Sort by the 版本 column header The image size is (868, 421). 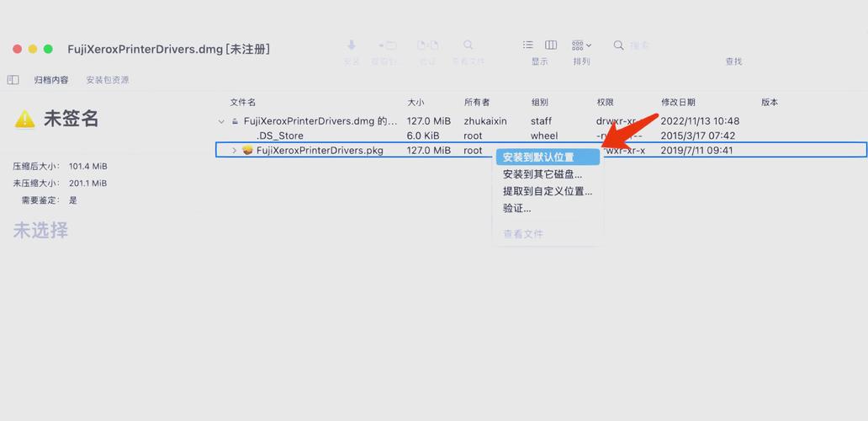coord(770,103)
